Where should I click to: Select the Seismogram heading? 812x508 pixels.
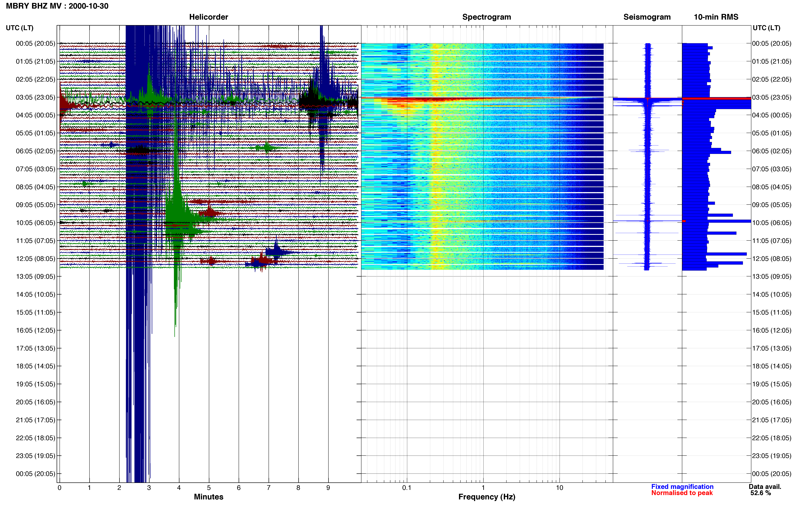[x=647, y=17]
